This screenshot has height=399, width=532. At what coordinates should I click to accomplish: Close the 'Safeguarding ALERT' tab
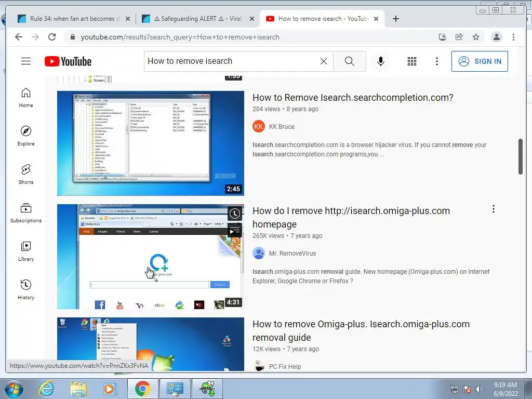252,19
